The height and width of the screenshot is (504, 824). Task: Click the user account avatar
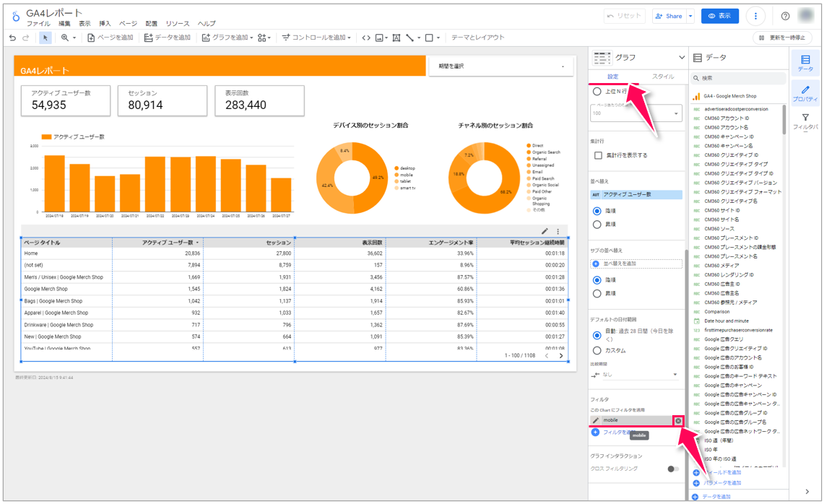coord(806,17)
